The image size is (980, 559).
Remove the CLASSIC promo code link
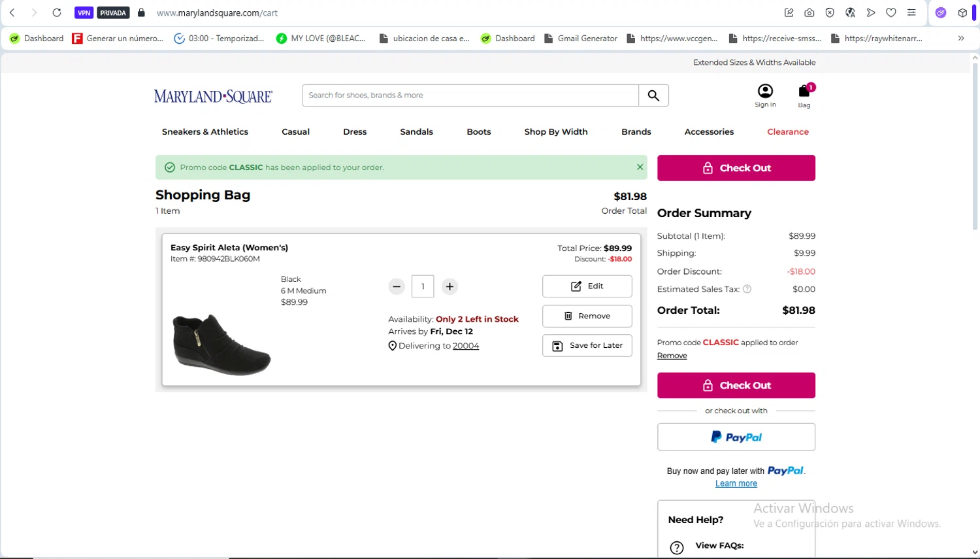(x=672, y=356)
